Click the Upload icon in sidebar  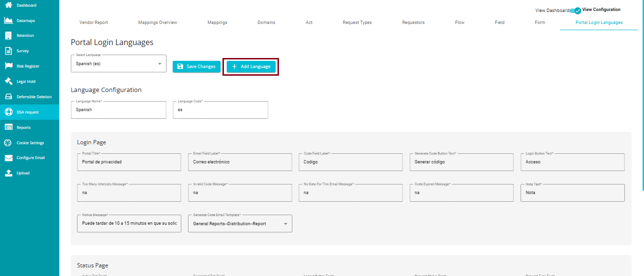click(8, 173)
